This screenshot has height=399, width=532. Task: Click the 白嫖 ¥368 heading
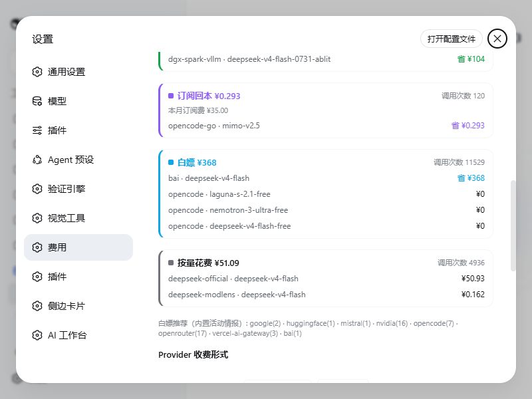tap(197, 162)
